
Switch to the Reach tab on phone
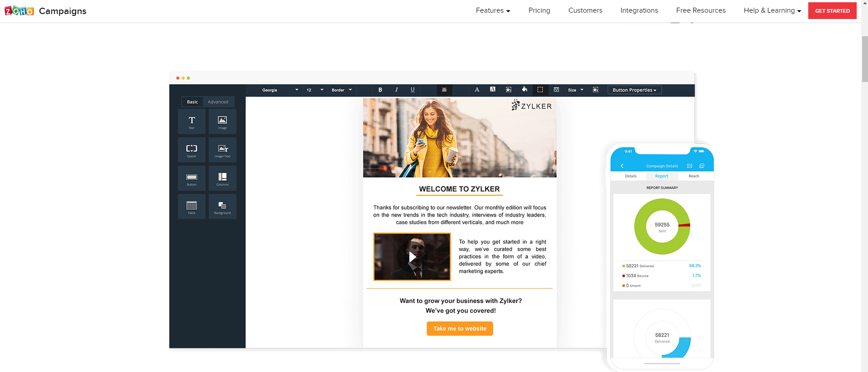tap(694, 176)
